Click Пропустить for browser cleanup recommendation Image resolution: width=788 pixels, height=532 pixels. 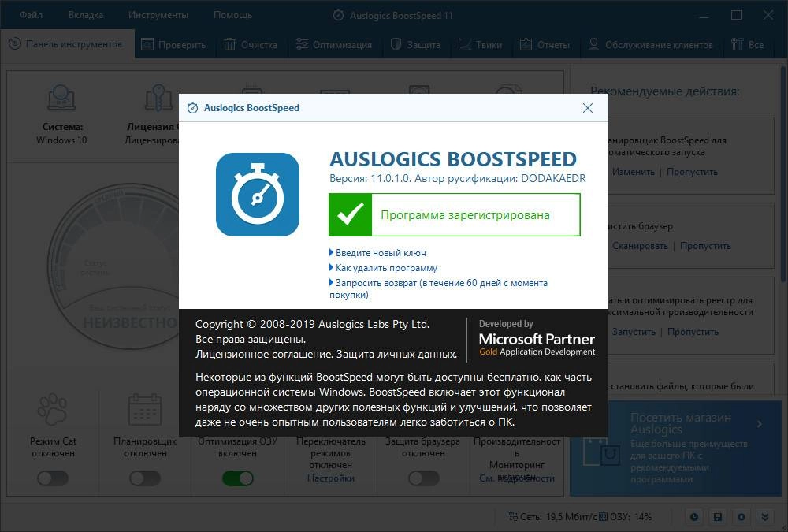coord(705,246)
